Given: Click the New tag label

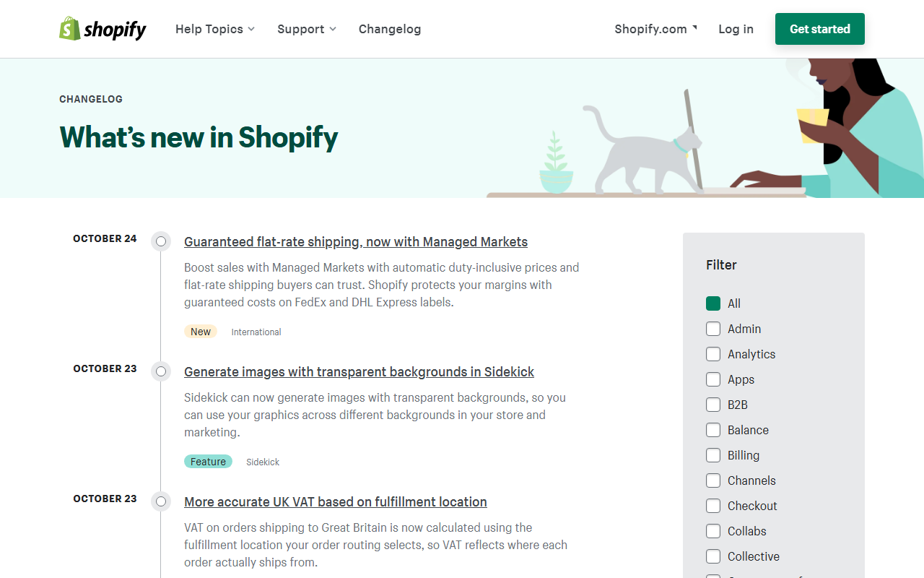Looking at the screenshot, I should coord(201,332).
